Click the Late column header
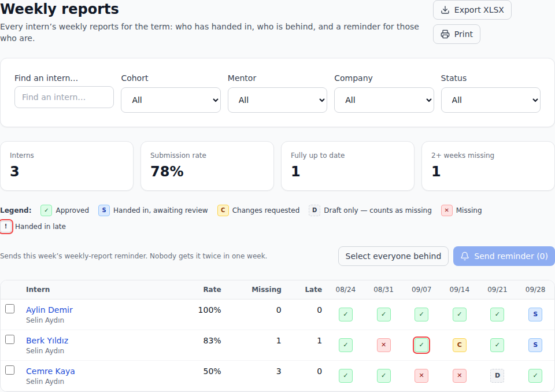Image resolution: width=555 pixels, height=392 pixels. point(313,290)
